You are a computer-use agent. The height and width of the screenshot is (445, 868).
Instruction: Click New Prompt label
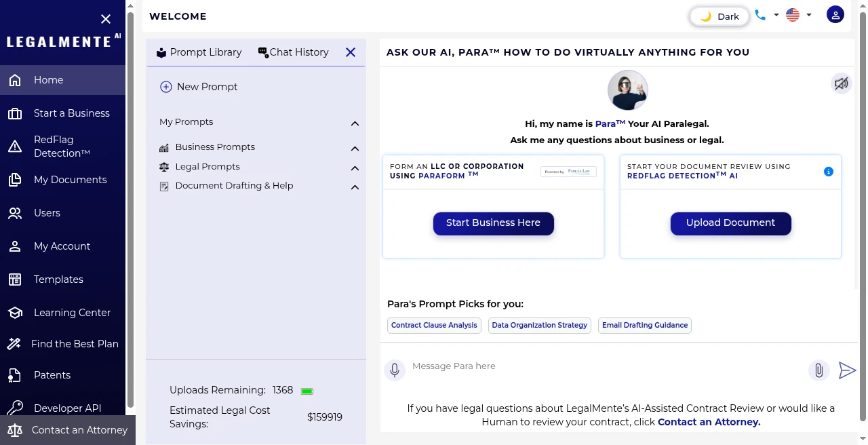pyautogui.click(x=208, y=87)
